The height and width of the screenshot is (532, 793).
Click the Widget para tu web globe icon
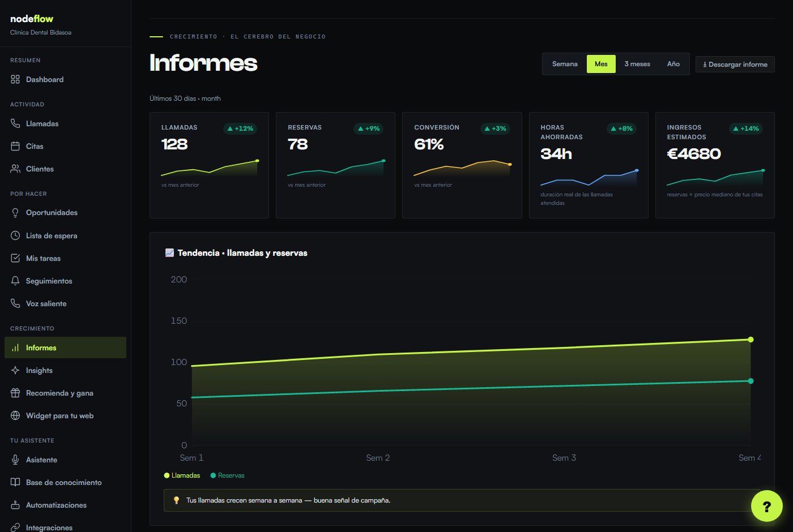(15, 415)
